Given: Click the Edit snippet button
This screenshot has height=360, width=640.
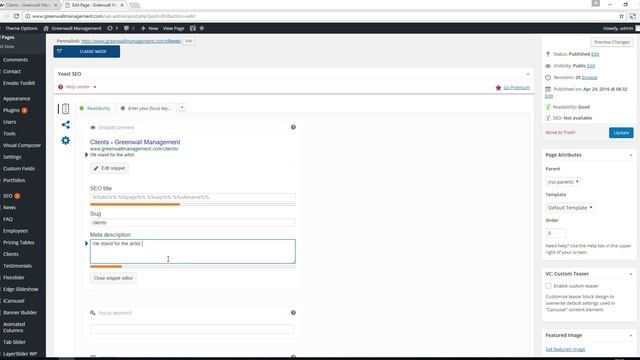Looking at the screenshot, I should [x=109, y=168].
